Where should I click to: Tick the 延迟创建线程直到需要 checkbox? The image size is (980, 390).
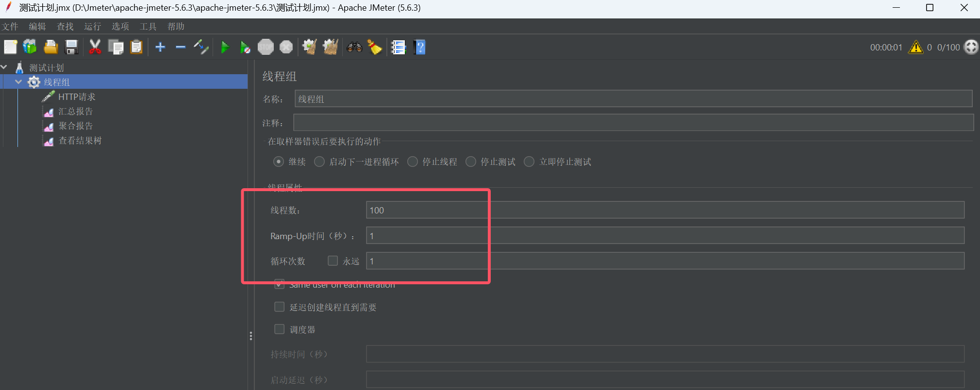tap(280, 307)
